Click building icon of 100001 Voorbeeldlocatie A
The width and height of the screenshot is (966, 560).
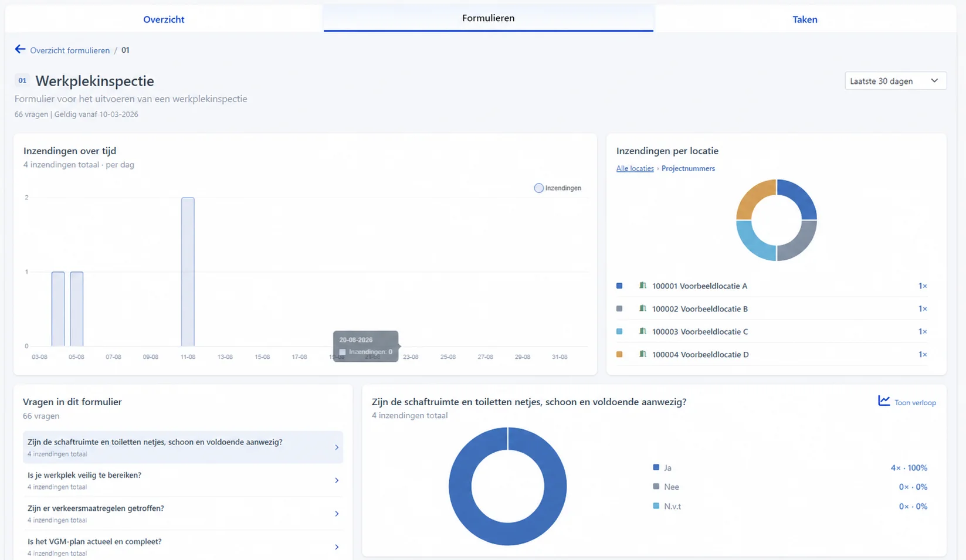point(642,286)
